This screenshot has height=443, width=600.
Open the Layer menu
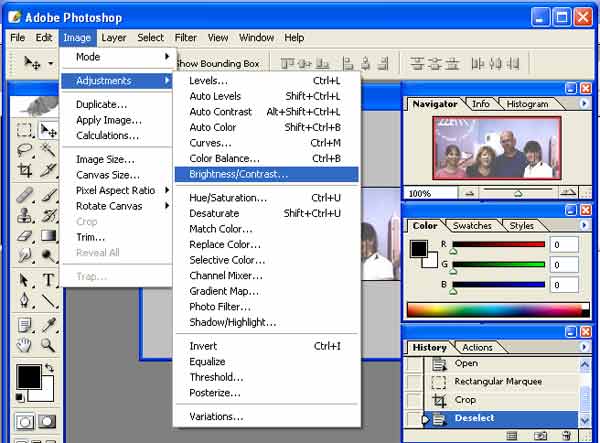click(114, 38)
